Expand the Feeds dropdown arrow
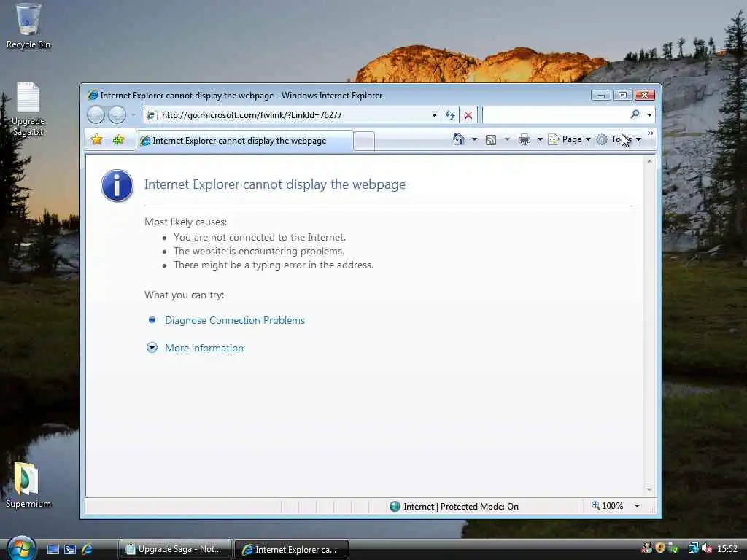The height and width of the screenshot is (560, 747). 507,139
